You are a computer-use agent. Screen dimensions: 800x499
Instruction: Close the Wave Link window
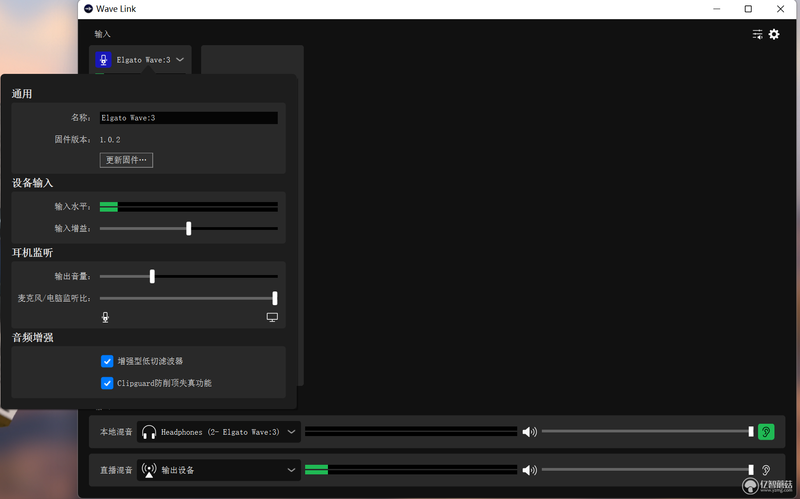click(x=780, y=9)
